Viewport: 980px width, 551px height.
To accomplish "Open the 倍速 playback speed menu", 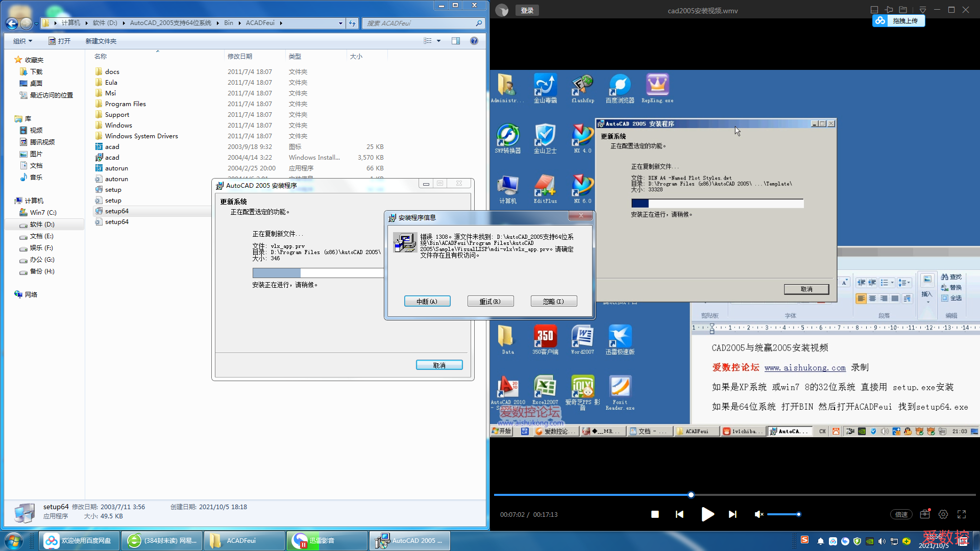I will coord(902,514).
